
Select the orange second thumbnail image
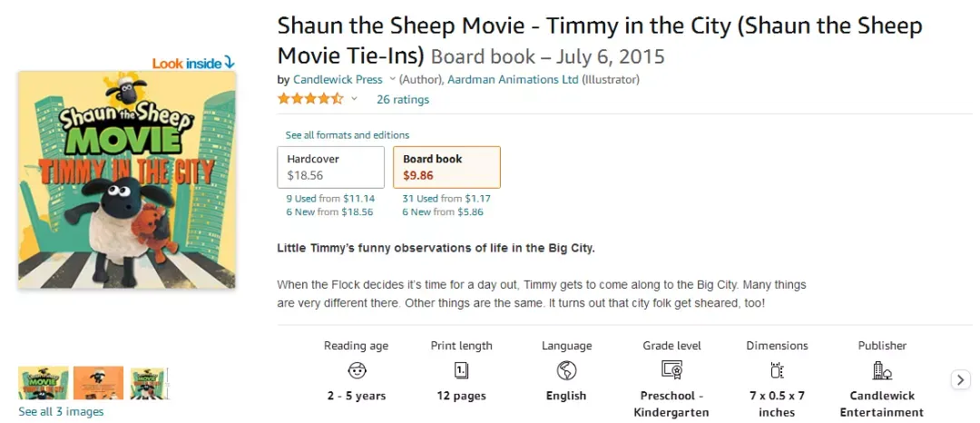point(99,382)
